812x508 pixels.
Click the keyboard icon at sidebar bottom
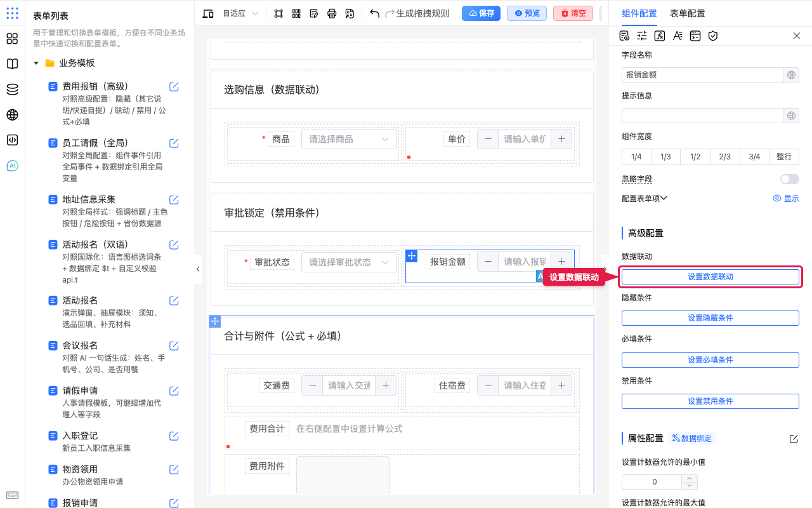[12, 495]
